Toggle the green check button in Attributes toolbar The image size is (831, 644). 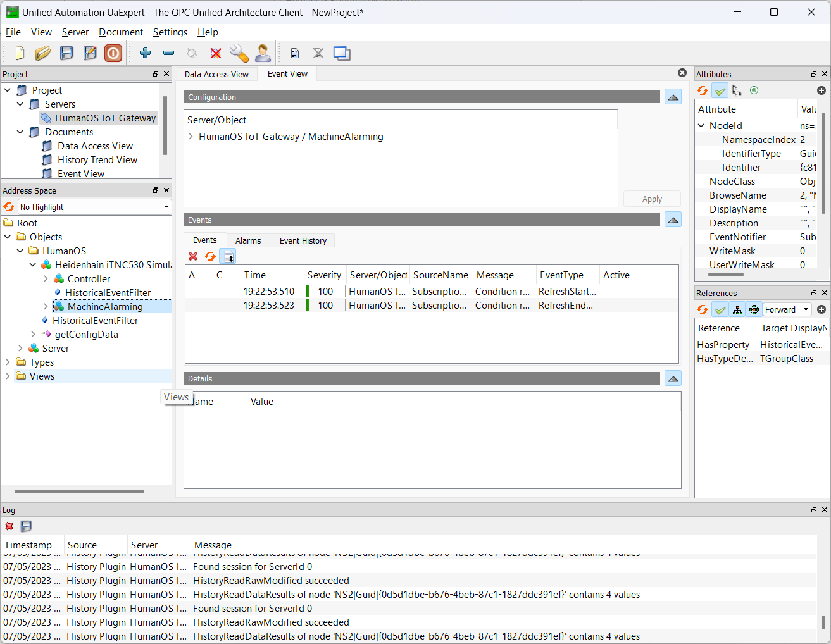[x=720, y=90]
